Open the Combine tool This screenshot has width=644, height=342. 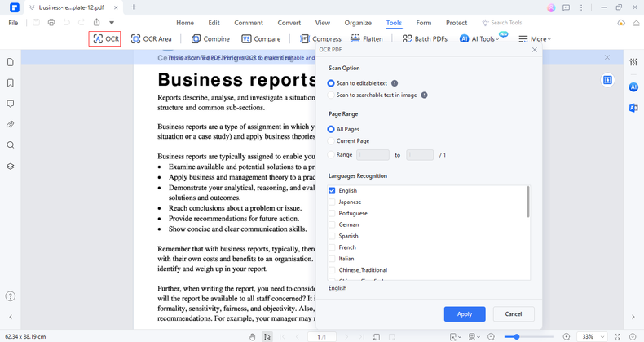pyautogui.click(x=210, y=38)
